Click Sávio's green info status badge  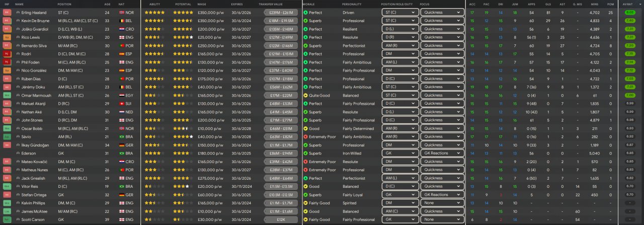pos(7,137)
